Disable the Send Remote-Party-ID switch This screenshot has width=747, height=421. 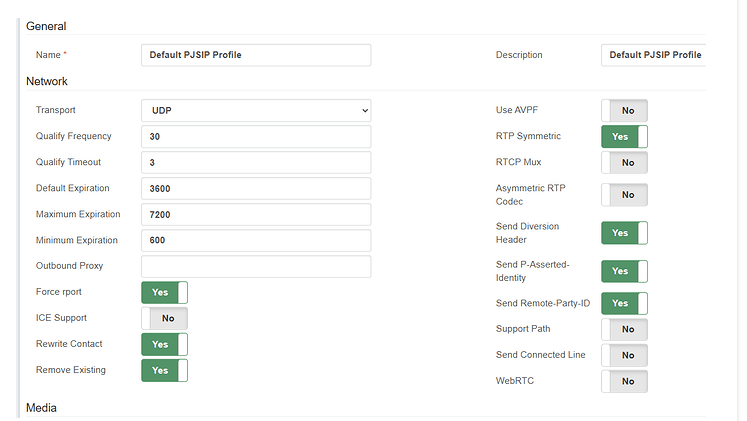pos(624,303)
